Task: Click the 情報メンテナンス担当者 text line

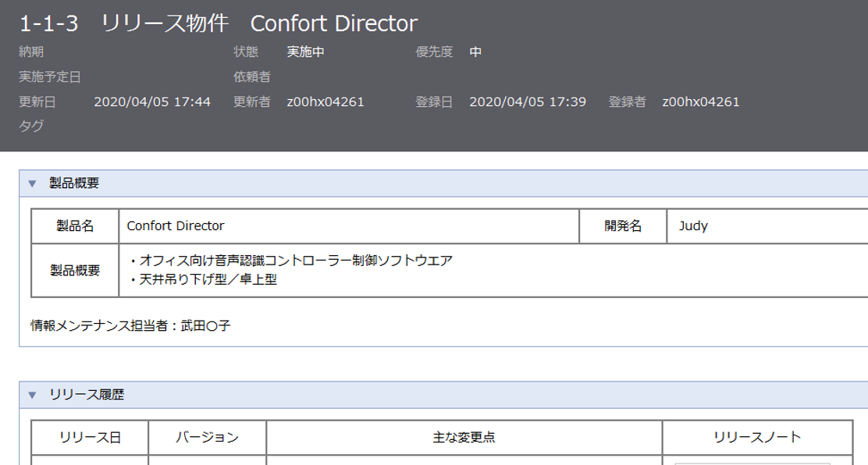Action: pyautogui.click(x=130, y=325)
